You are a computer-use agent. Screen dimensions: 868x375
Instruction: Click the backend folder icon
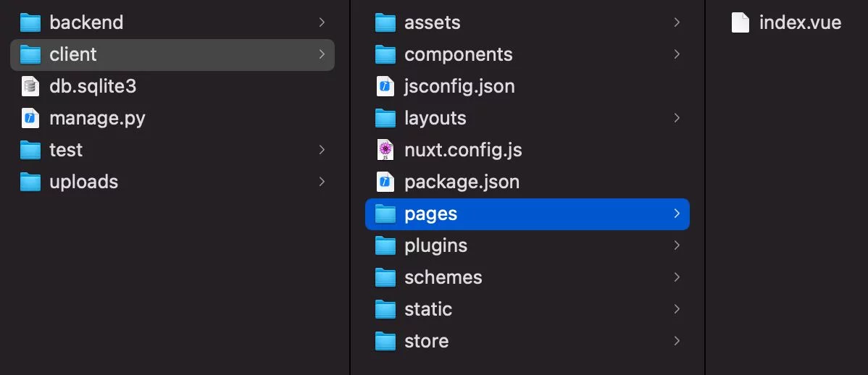[30, 22]
